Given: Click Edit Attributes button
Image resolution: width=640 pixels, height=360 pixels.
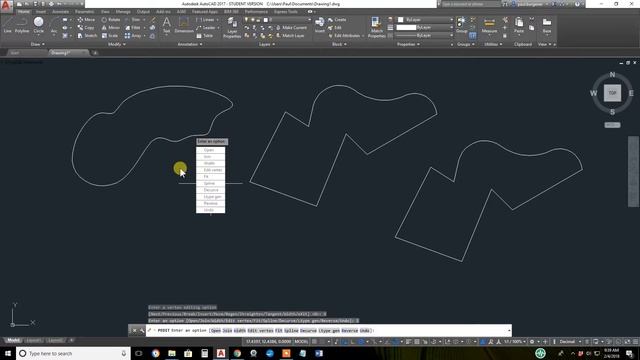Looking at the screenshot, I should tap(344, 36).
